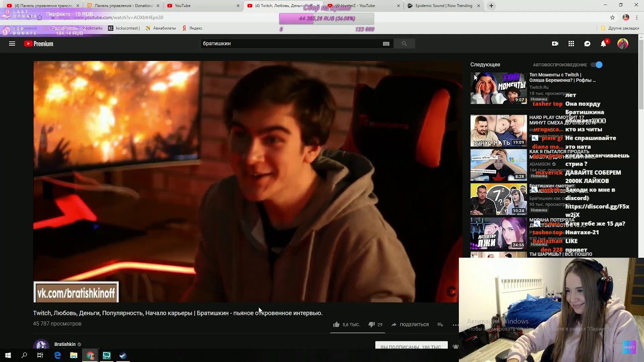The height and width of the screenshot is (362, 644).
Task: Open the teal monitor app on taskbar
Action: 106,355
